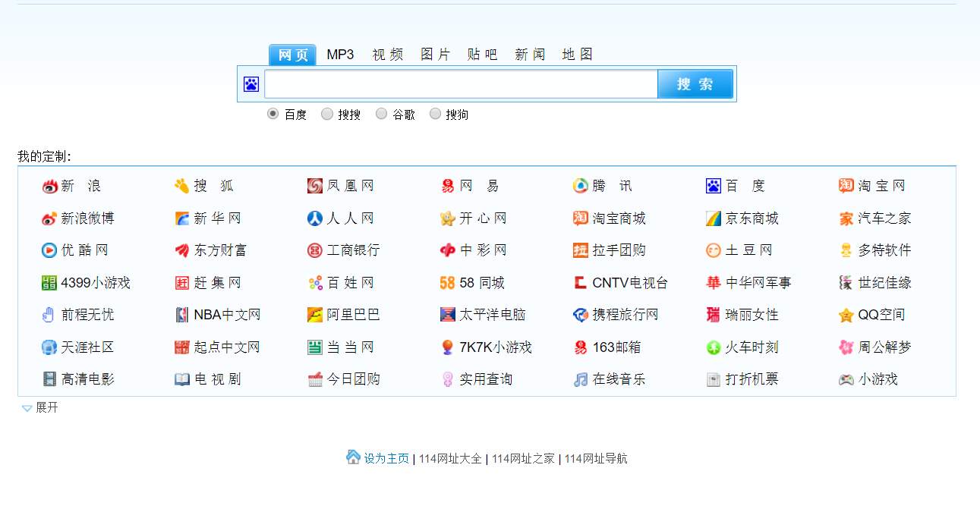Click the Sina Weibo icon
Screen dimensions: 980x512
pyautogui.click(x=49, y=218)
